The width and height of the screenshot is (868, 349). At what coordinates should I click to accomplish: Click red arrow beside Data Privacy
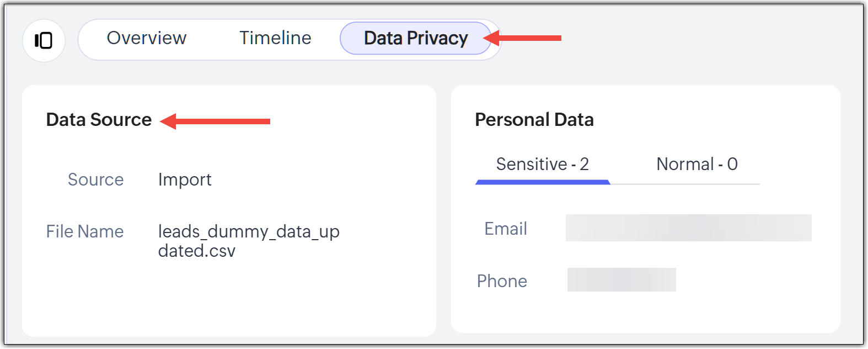pyautogui.click(x=523, y=38)
